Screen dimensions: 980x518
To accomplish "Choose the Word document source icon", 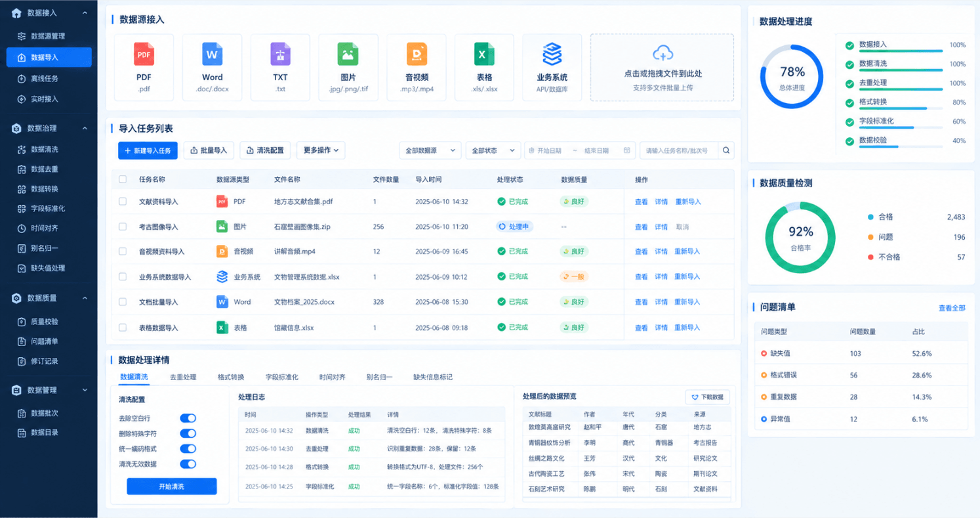I will tap(212, 54).
